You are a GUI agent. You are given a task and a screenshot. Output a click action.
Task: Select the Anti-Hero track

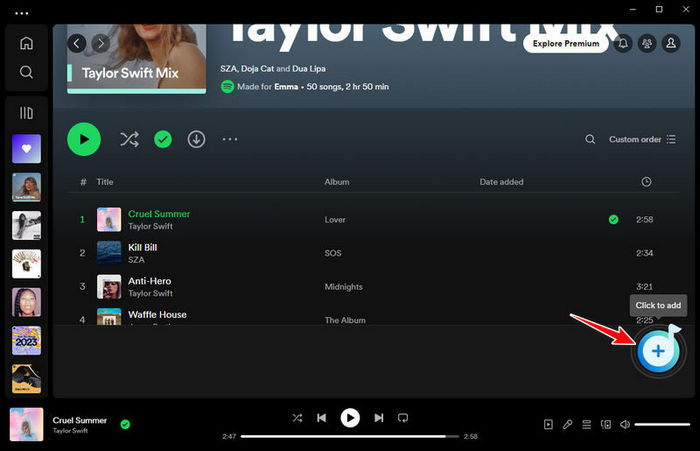pos(150,281)
